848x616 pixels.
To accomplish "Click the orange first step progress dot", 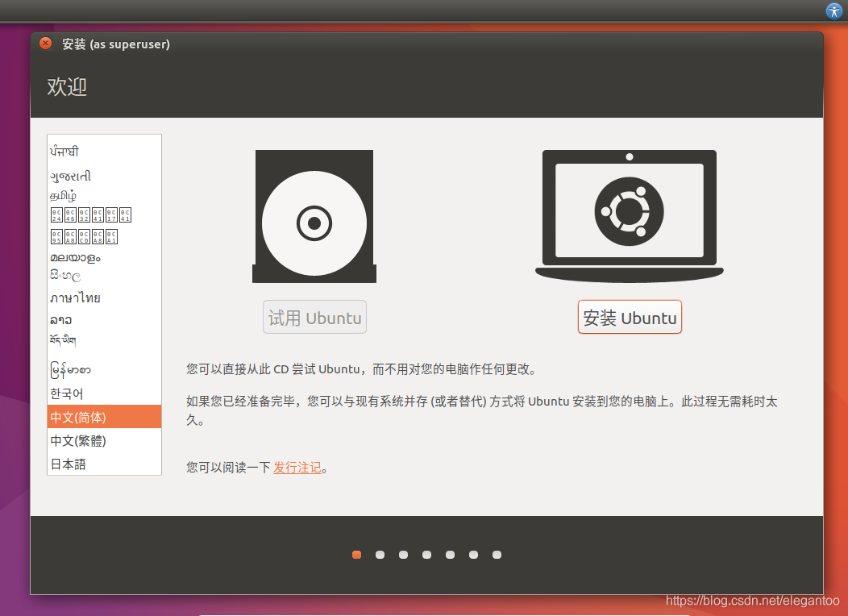I will tap(356, 555).
